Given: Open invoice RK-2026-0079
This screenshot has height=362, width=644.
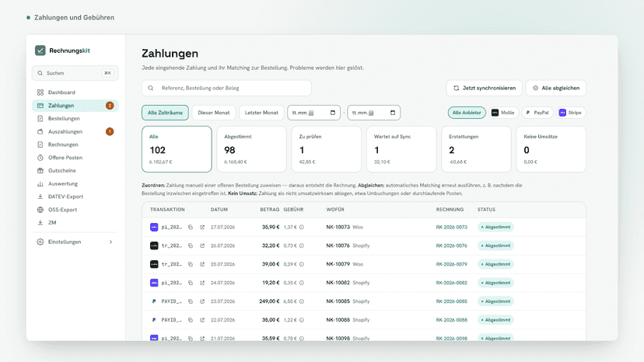Looking at the screenshot, I should 451,264.
